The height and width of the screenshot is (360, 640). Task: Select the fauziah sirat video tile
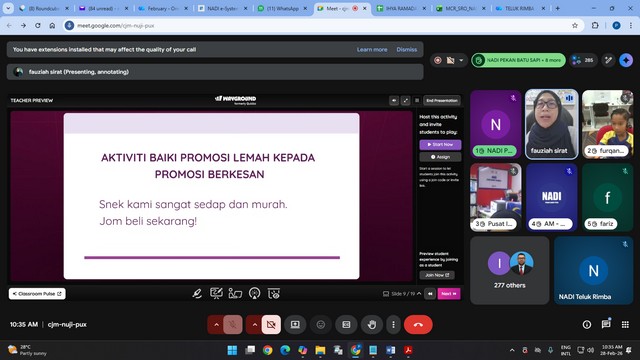click(551, 124)
